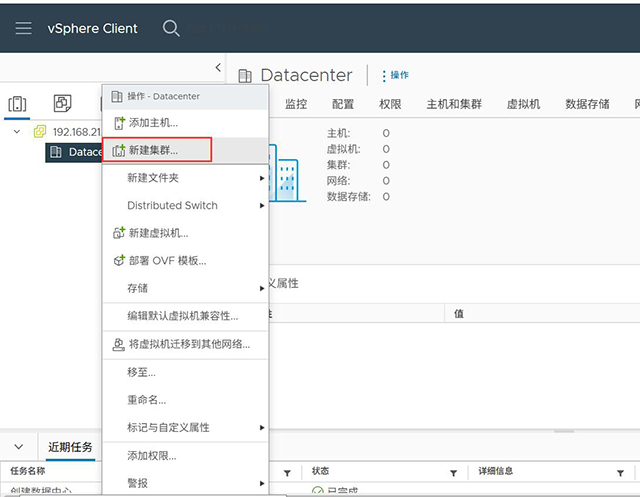Click the search magnifier icon
The width and height of the screenshot is (640, 497).
(x=171, y=28)
